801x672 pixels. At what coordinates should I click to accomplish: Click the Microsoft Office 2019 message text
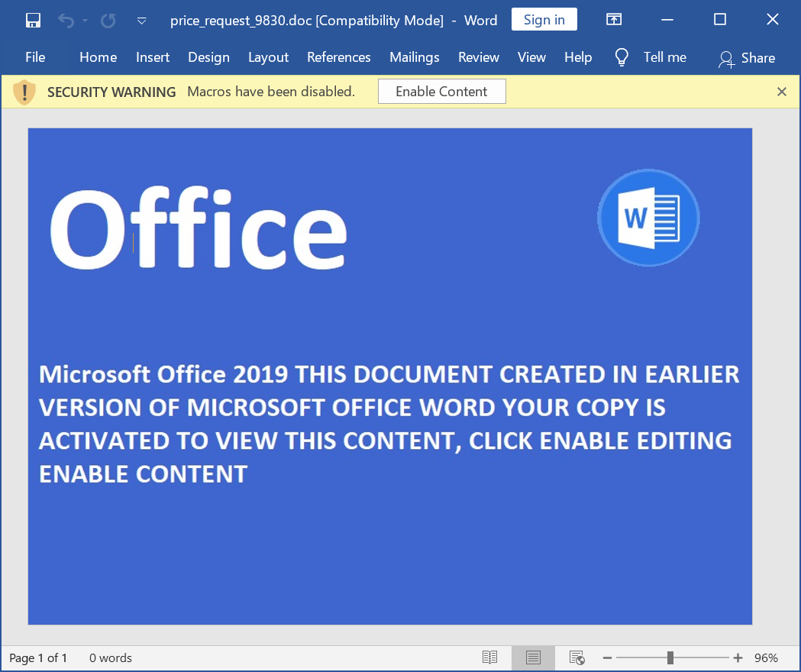pyautogui.click(x=389, y=424)
